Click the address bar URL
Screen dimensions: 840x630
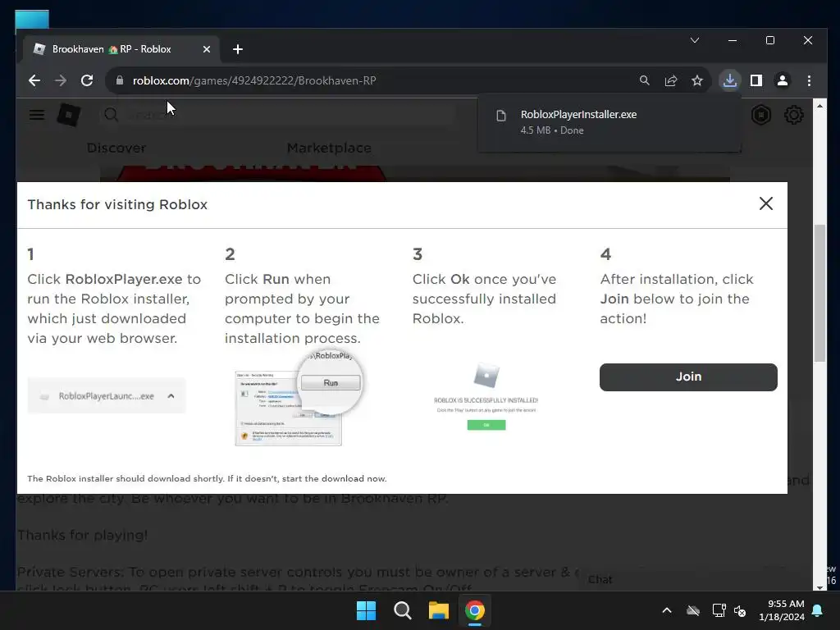click(x=254, y=81)
